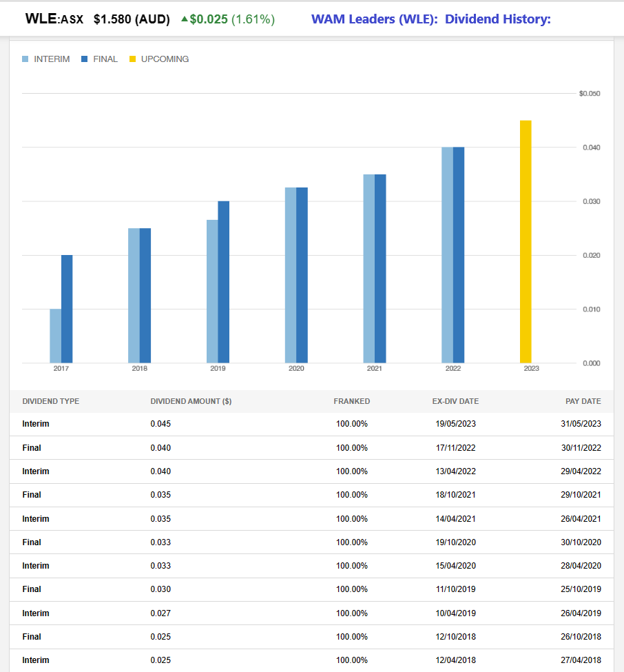
Task: Click ex-div date 19/10/2020
Action: coord(456,542)
